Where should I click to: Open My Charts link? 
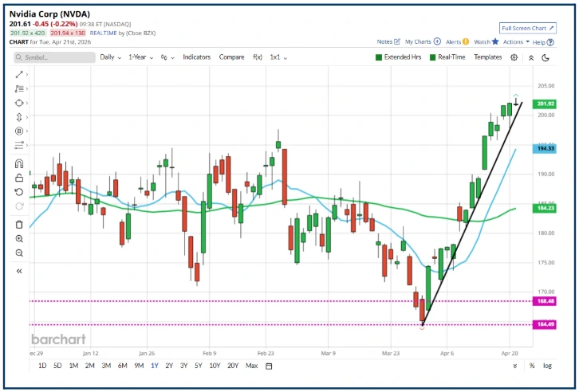point(423,41)
